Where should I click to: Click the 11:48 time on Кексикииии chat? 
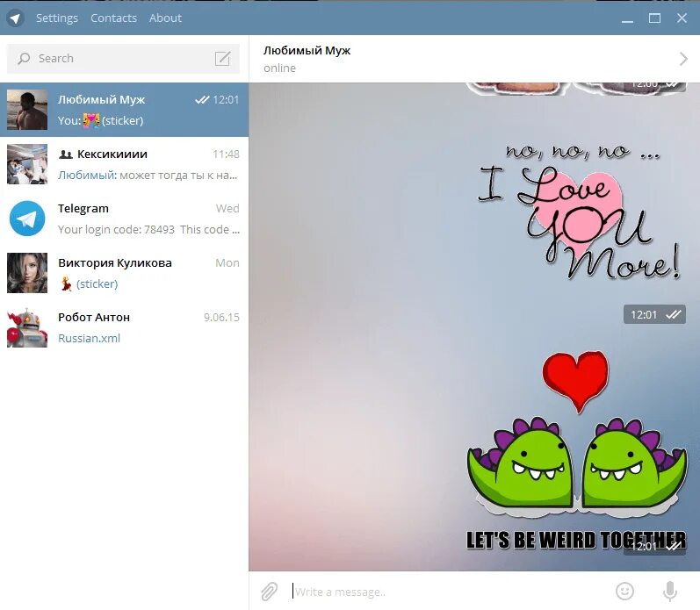point(226,154)
